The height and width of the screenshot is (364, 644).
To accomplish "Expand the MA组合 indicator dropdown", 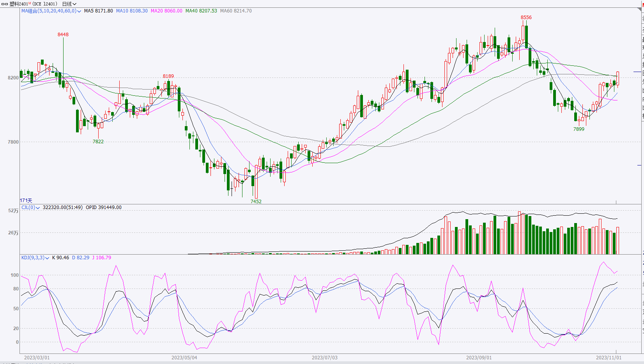I will pos(79,11).
